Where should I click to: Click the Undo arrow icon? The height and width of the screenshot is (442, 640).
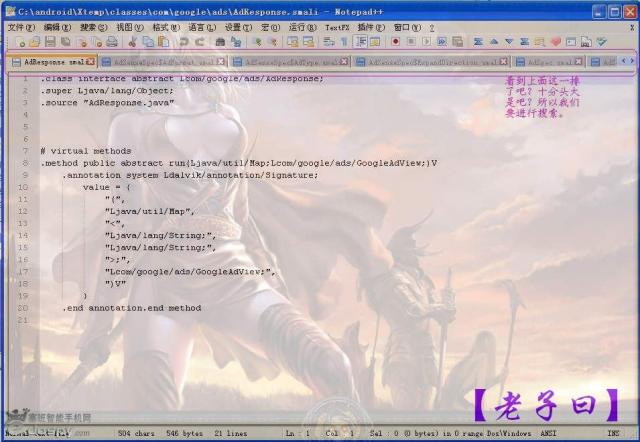point(184,42)
